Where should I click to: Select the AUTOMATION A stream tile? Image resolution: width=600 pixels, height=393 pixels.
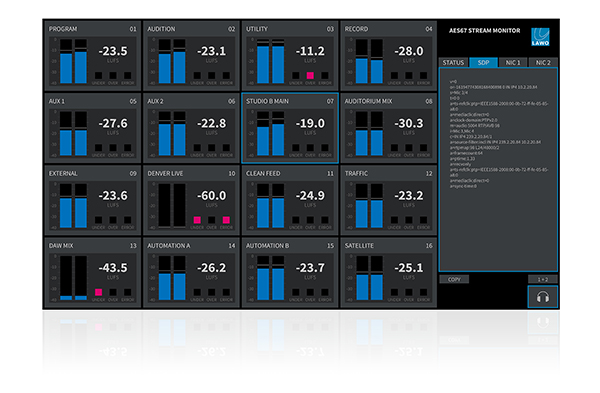pos(191,272)
